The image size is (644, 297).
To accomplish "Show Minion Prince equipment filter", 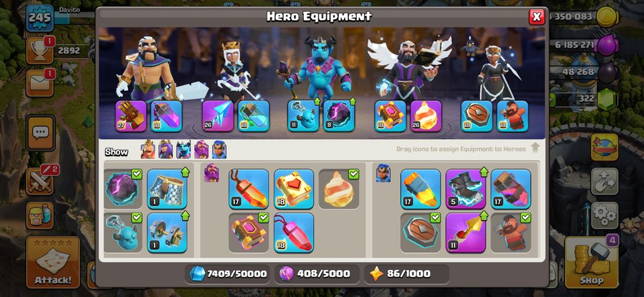I will pyautogui.click(x=183, y=150).
